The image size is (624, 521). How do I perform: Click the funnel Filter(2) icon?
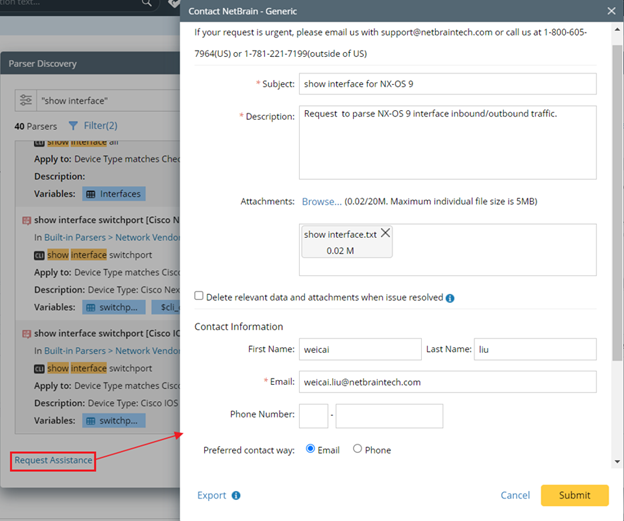point(73,126)
